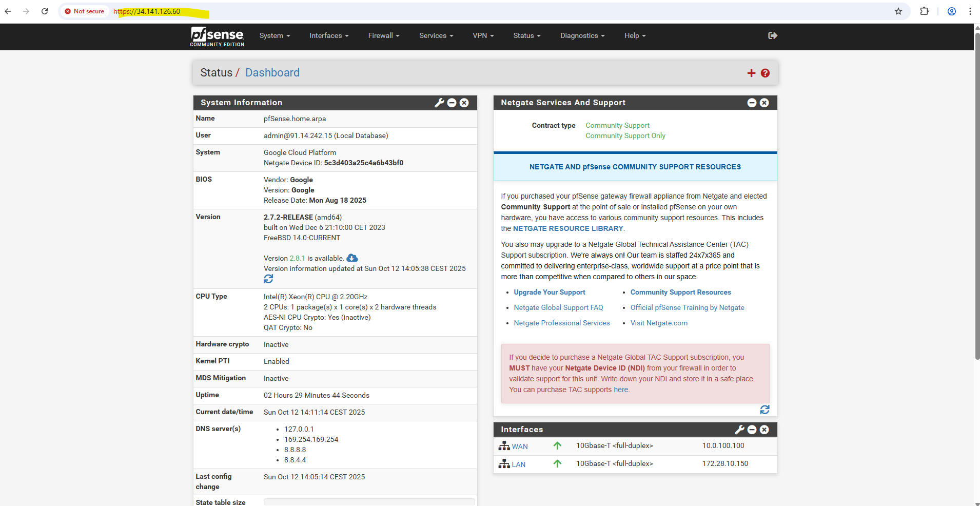Follow the Netgate Global Support FAQ link
This screenshot has height=506, width=980.
[558, 307]
